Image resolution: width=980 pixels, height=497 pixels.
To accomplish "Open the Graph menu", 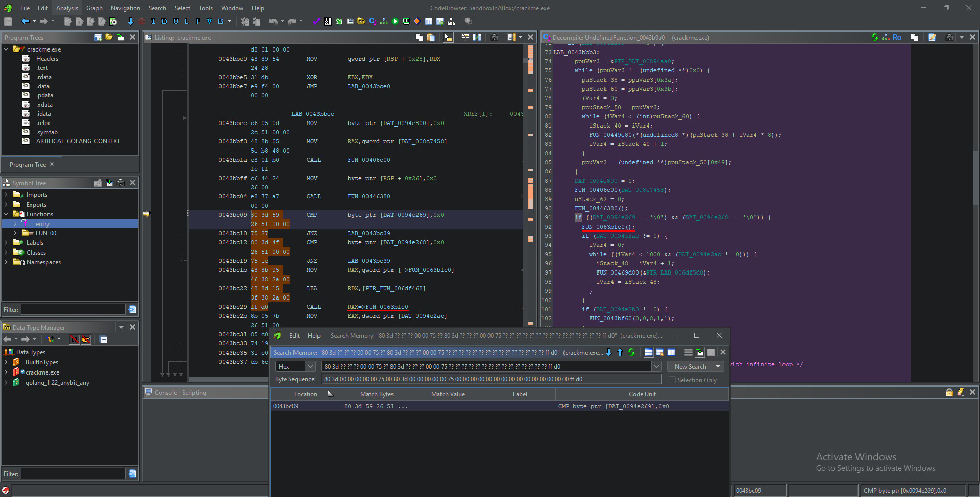I will point(94,8).
